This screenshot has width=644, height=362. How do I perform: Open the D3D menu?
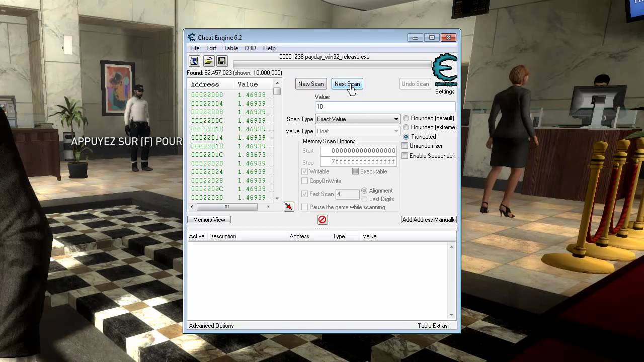click(x=251, y=48)
